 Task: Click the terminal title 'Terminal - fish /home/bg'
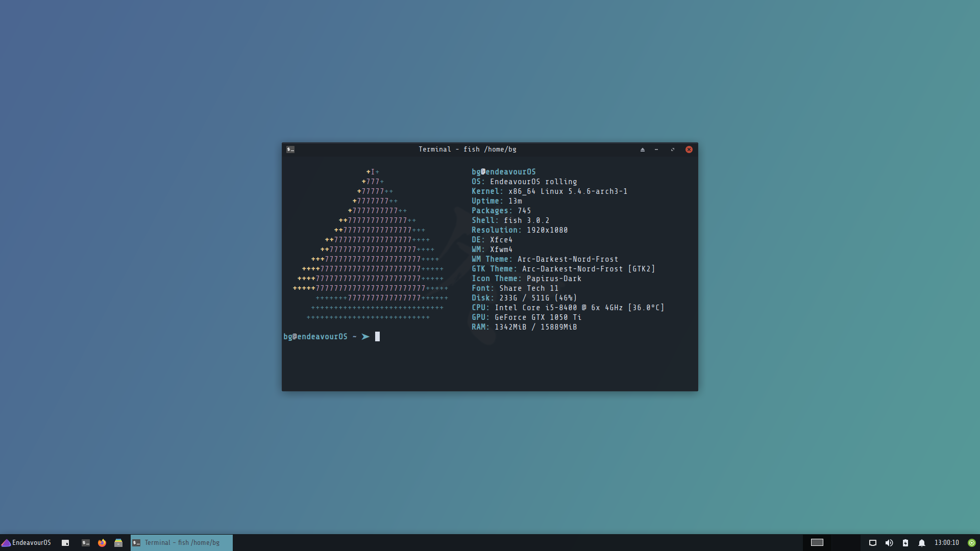[x=468, y=149]
